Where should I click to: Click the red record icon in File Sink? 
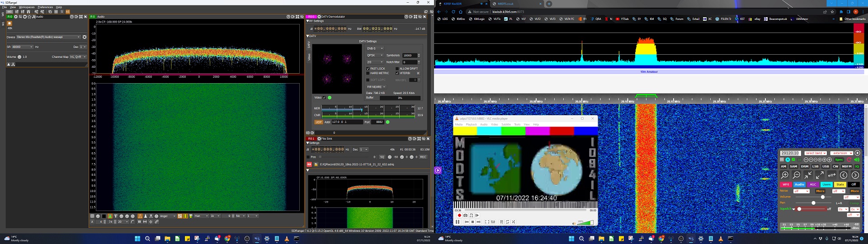click(x=309, y=164)
